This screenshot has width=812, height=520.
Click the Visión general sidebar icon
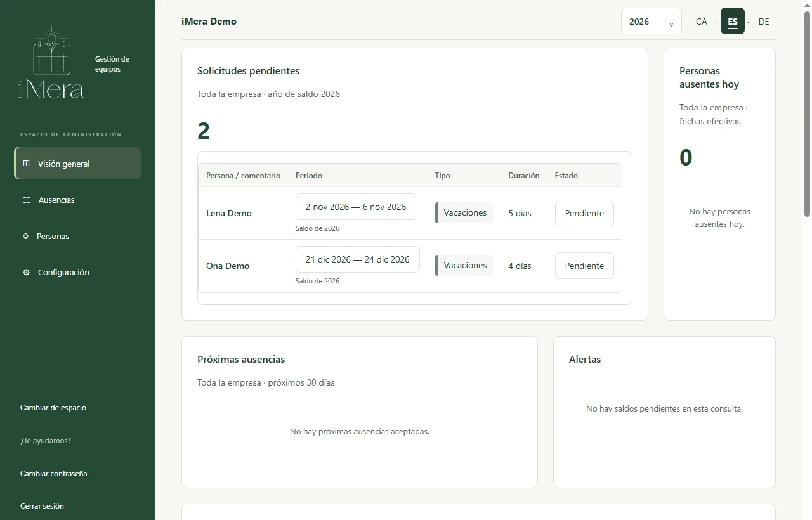[x=26, y=164]
